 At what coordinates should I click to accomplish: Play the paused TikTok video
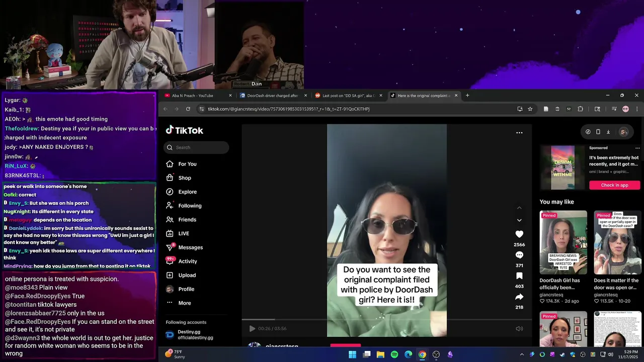pos(252,328)
